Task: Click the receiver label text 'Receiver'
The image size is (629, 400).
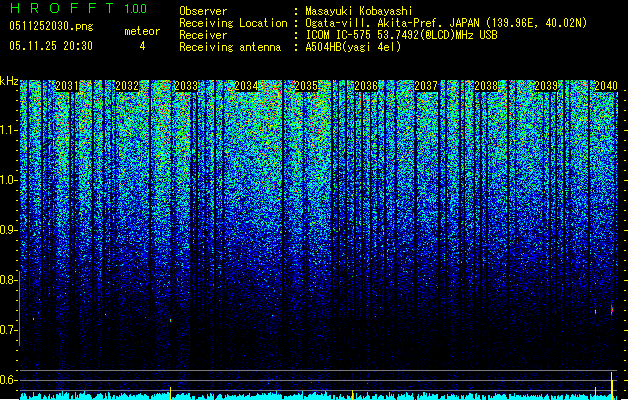Action: click(x=203, y=35)
